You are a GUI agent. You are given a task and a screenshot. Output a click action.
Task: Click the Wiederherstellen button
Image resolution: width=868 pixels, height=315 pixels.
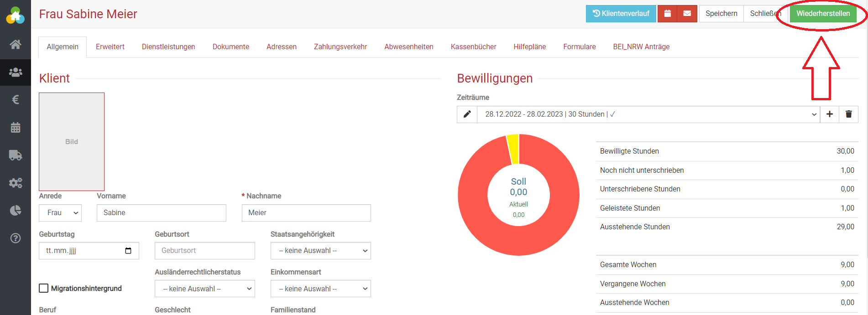[823, 14]
